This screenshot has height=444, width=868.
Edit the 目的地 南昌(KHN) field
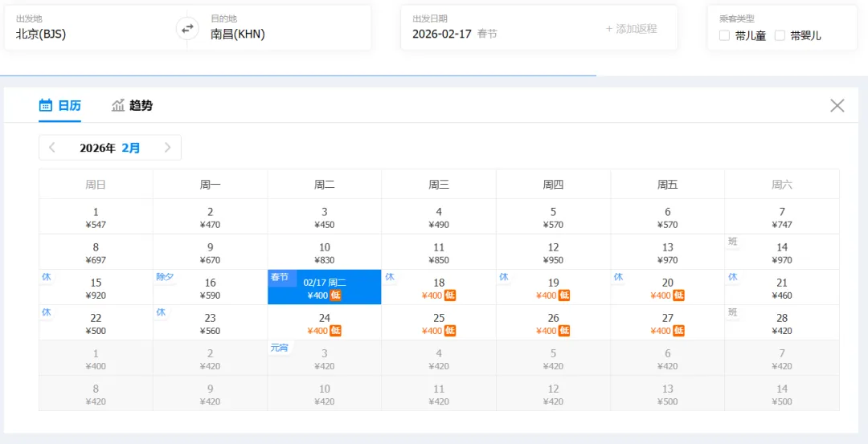click(285, 28)
